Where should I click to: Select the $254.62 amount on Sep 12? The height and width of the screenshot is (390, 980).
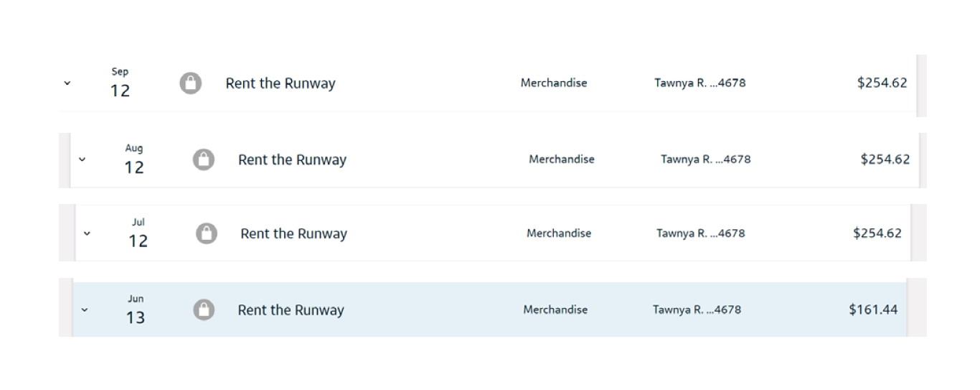pyautogui.click(x=882, y=83)
